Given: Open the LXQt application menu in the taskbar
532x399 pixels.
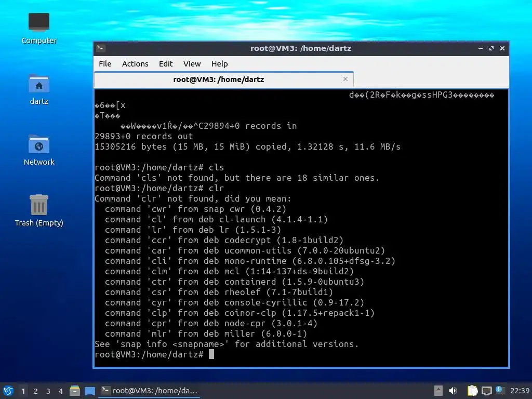Looking at the screenshot, I should [x=8, y=391].
